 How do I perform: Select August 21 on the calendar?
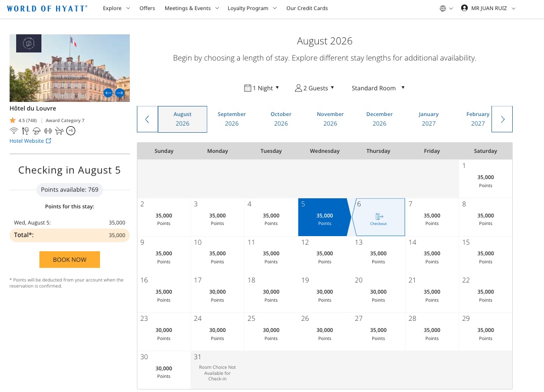pos(432,294)
